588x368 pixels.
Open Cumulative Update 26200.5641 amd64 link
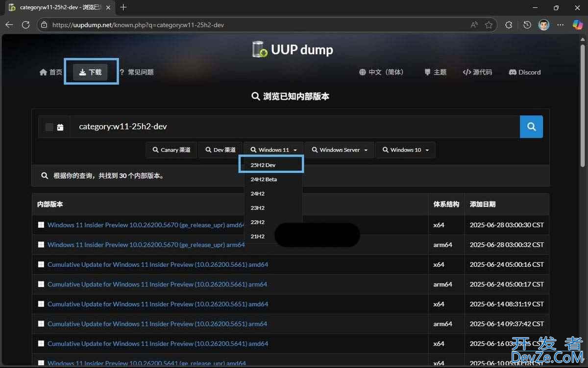158,343
